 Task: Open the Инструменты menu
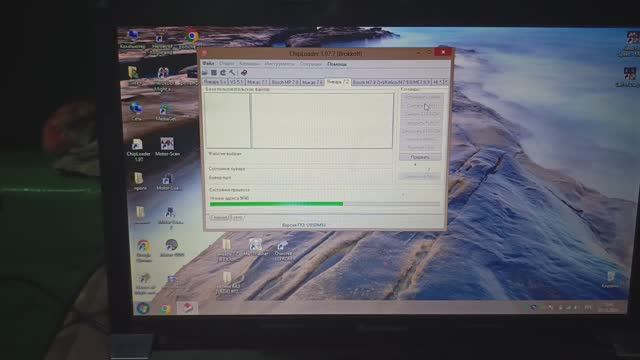279,64
